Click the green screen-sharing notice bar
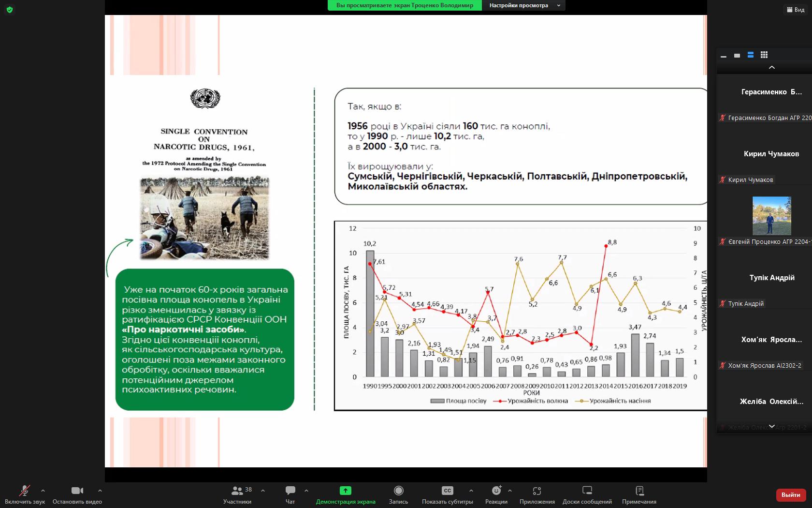812x508 pixels. [x=405, y=5]
